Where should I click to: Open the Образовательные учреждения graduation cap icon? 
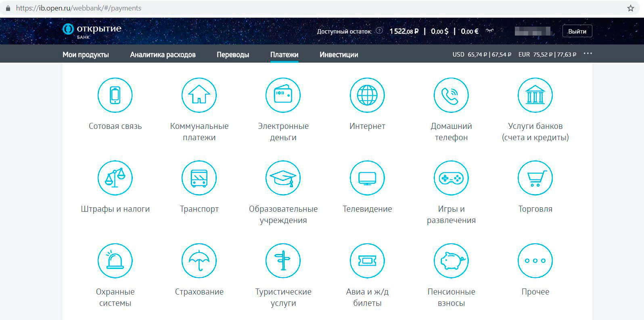[x=283, y=178]
